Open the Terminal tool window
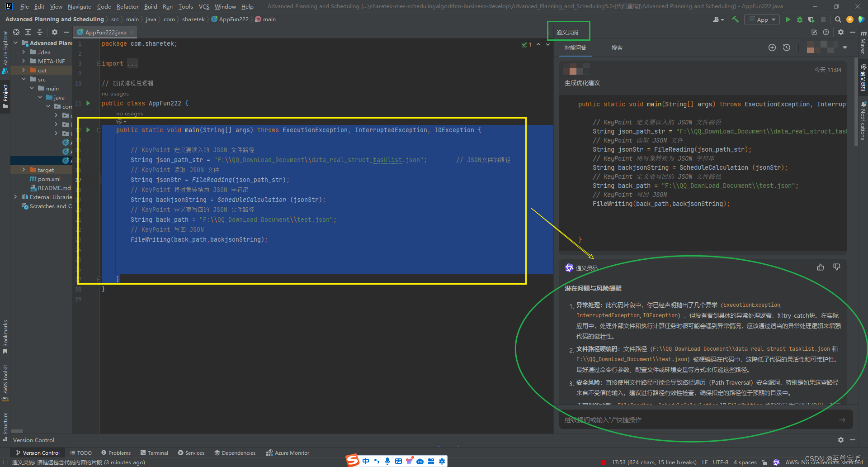This screenshot has height=467, width=868. pos(154,453)
